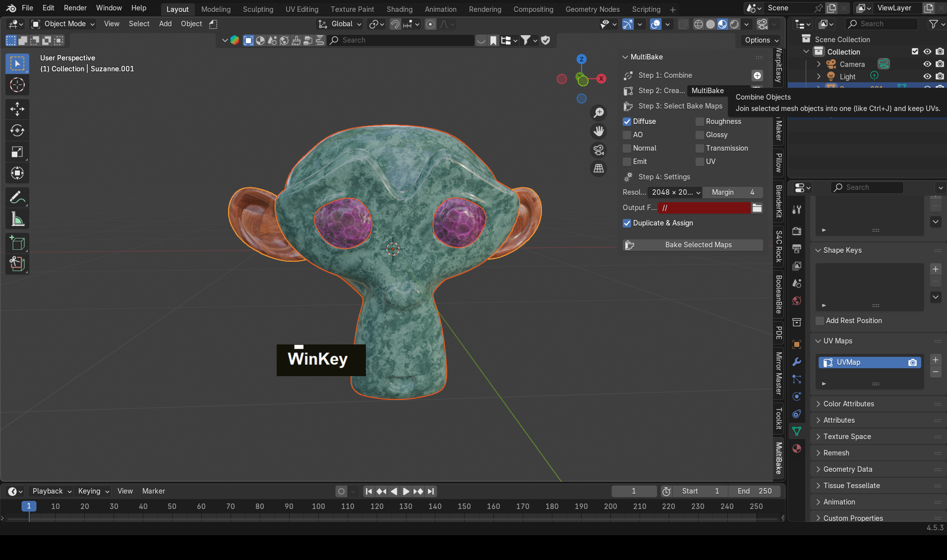The width and height of the screenshot is (947, 560).
Task: Jump to the timeline start frame
Action: coord(369,491)
